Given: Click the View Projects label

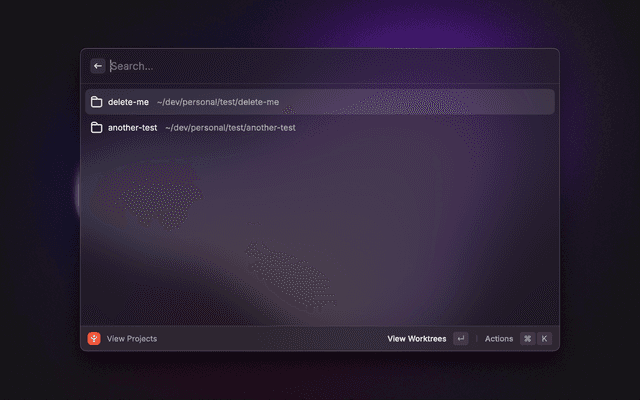Looking at the screenshot, I should (x=132, y=339).
